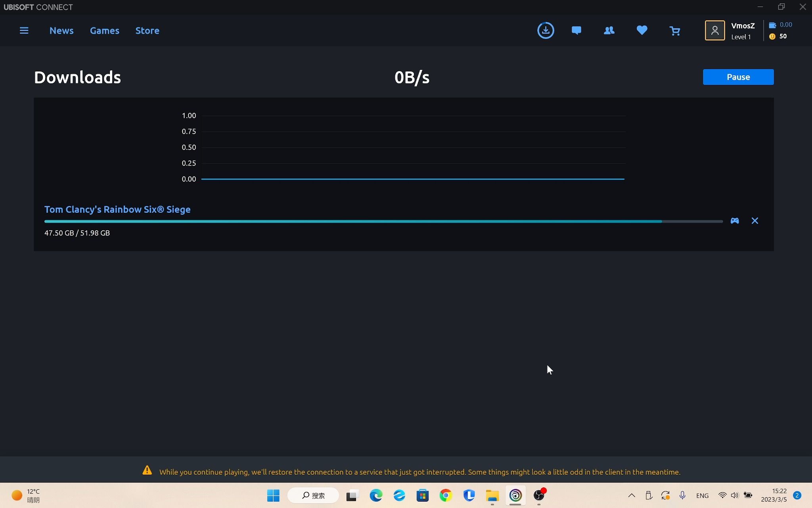Open the chat messages icon
This screenshot has width=812, height=508.
tap(576, 31)
